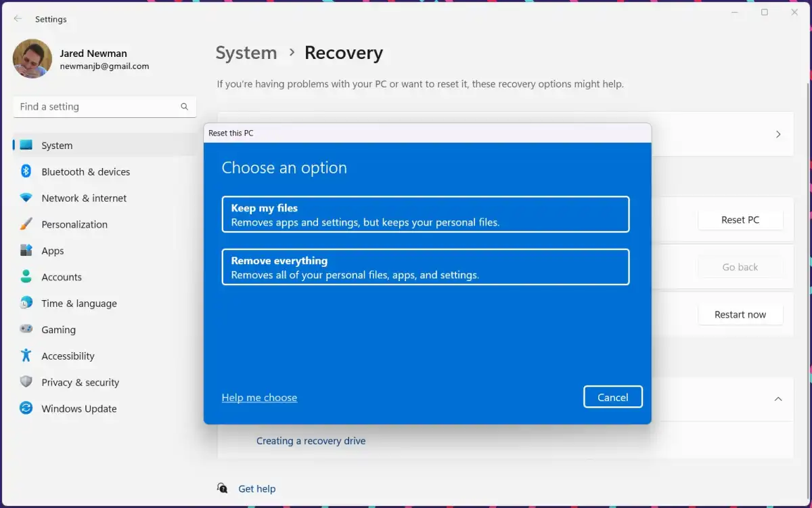Select the Windows Update icon
812x508 pixels.
click(24, 408)
